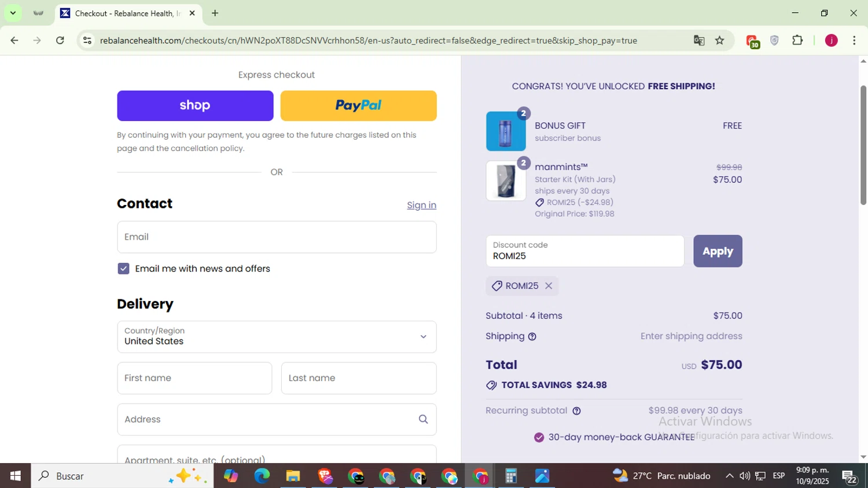Uncheck Email me with news and offers

coord(123,269)
